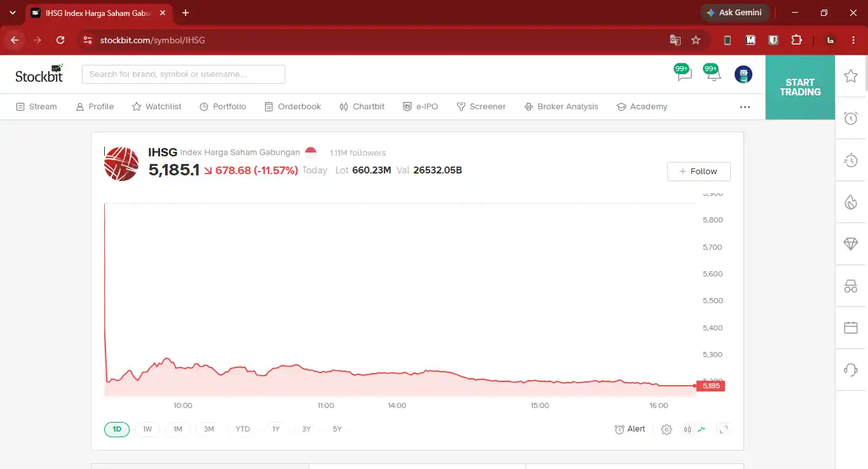Viewport: 868px width, 469px height.
Task: Click the START TRADING button
Action: 800,87
